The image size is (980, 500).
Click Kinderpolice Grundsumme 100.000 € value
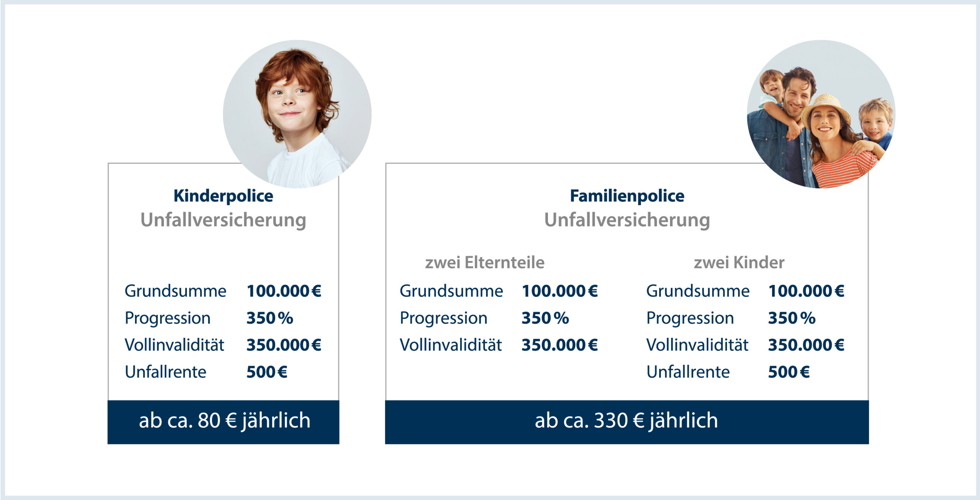(284, 291)
